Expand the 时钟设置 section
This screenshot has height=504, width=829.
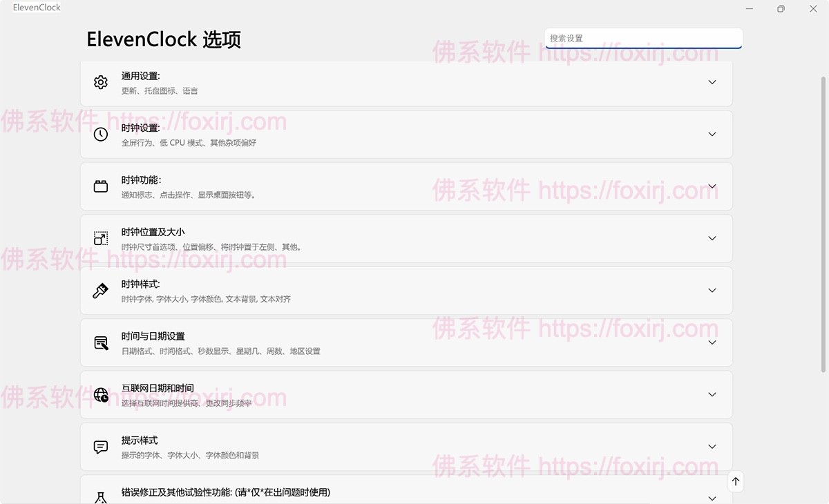(712, 134)
